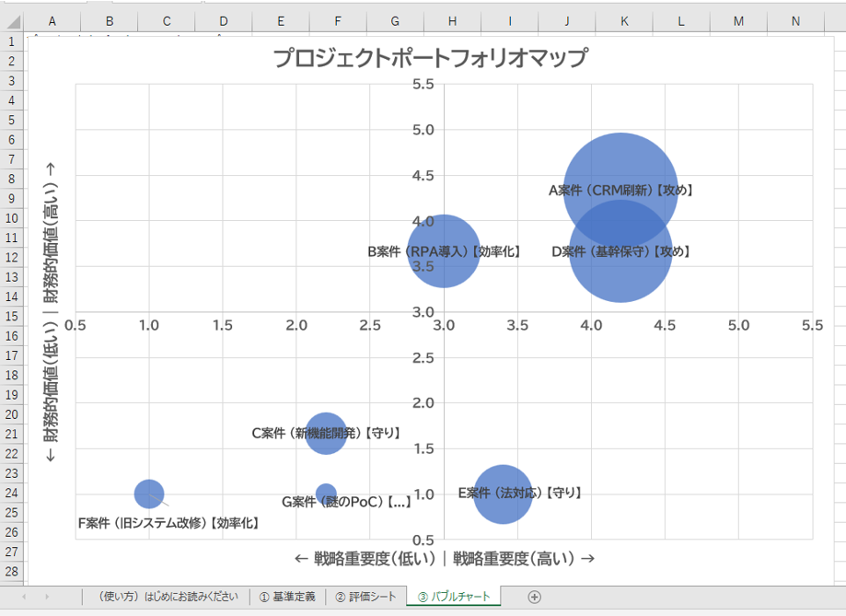
Task: Select column N header
Action: [794, 21]
